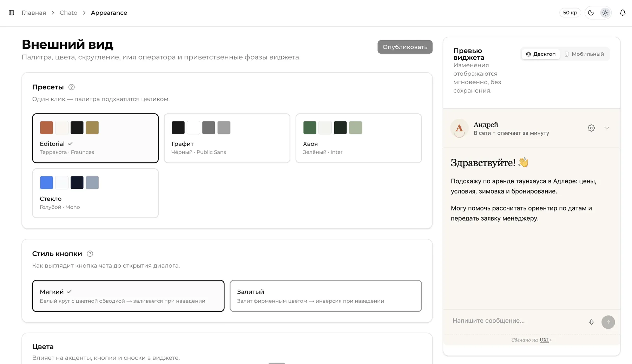Screen dimensions: 632x364
Task: Select the Editorial preset card
Action: [95, 138]
